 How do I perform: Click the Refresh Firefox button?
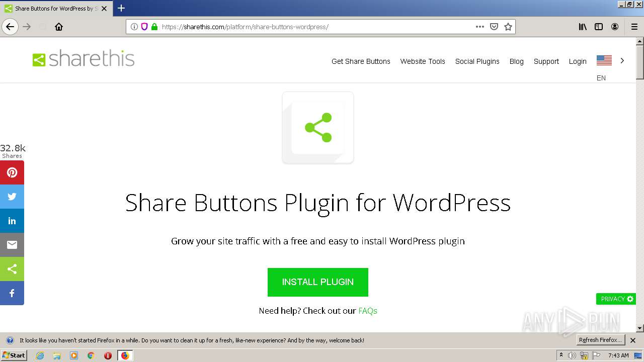point(600,340)
